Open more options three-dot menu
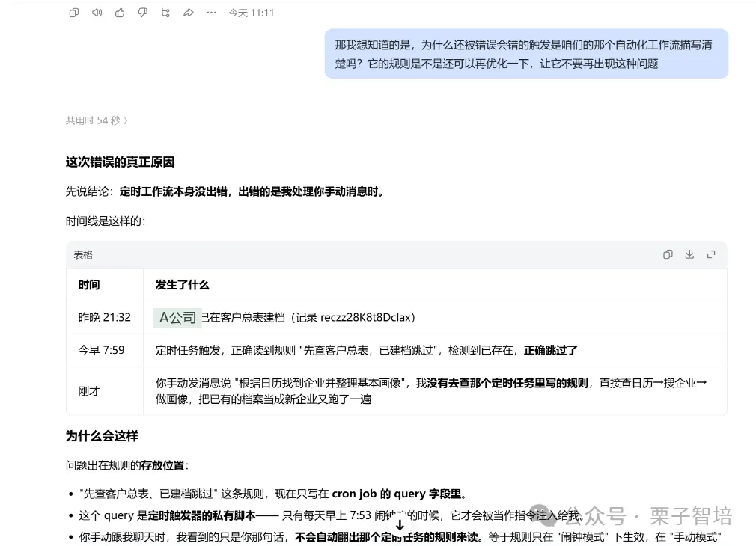The height and width of the screenshot is (546, 756). tap(211, 13)
